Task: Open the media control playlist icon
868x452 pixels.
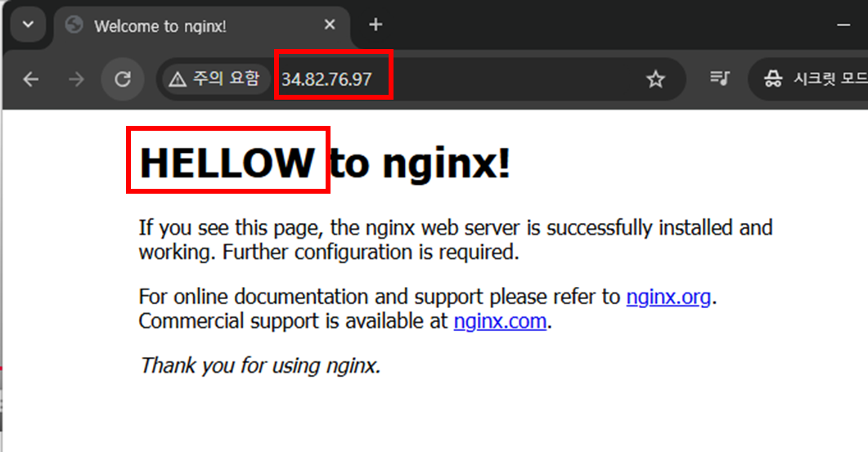Action: (720, 78)
